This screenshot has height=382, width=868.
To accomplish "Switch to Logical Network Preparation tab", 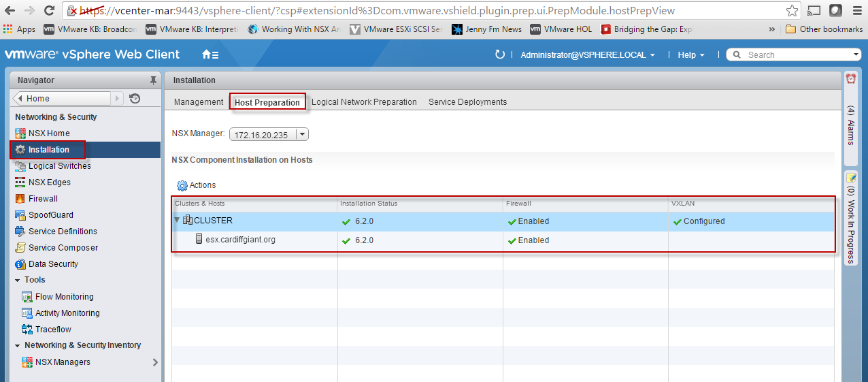I will pos(364,102).
